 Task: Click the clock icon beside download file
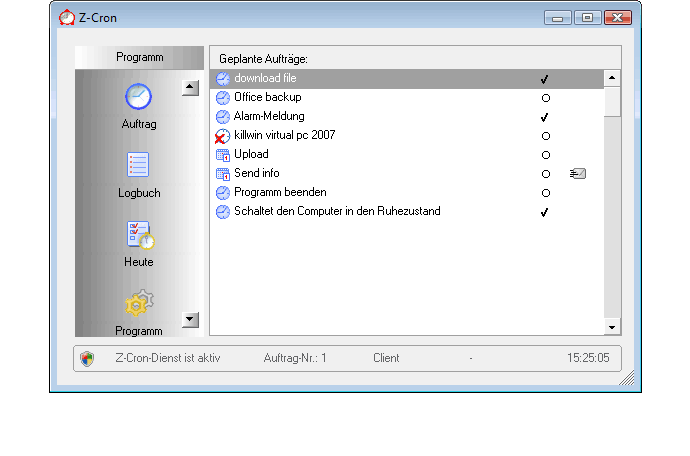[223, 79]
